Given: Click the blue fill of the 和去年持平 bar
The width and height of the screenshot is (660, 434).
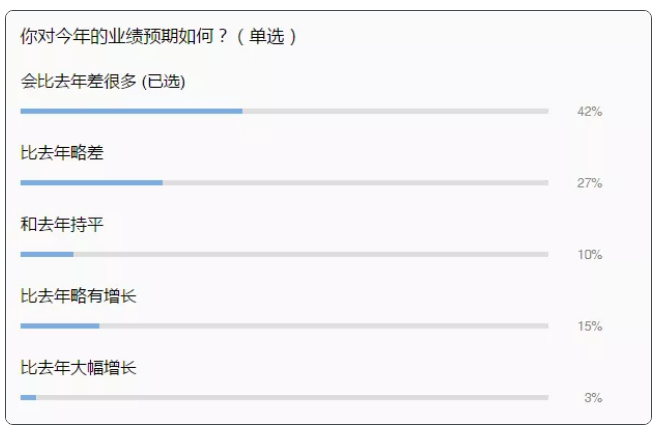Looking at the screenshot, I should pyautogui.click(x=47, y=254).
